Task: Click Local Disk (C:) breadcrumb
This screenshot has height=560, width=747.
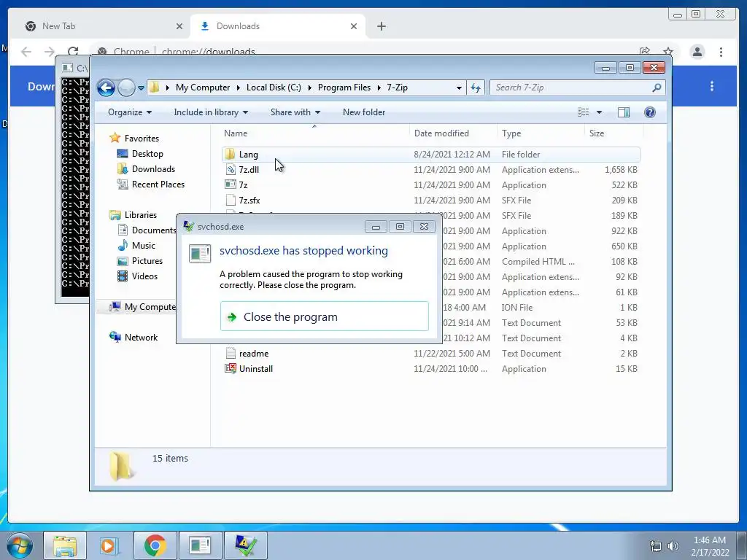Action: 274,87
